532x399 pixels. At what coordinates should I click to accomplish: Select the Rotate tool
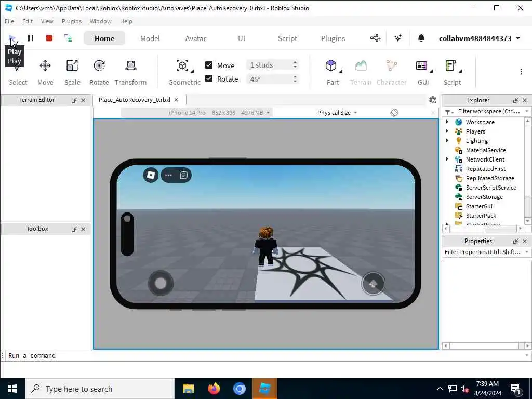click(x=99, y=72)
